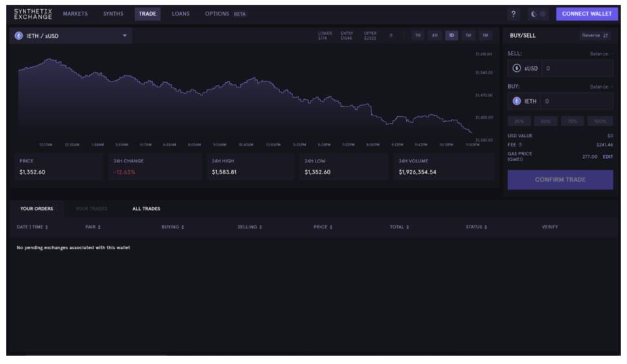Sort by Total column
627x364 pixels.
pos(400,228)
